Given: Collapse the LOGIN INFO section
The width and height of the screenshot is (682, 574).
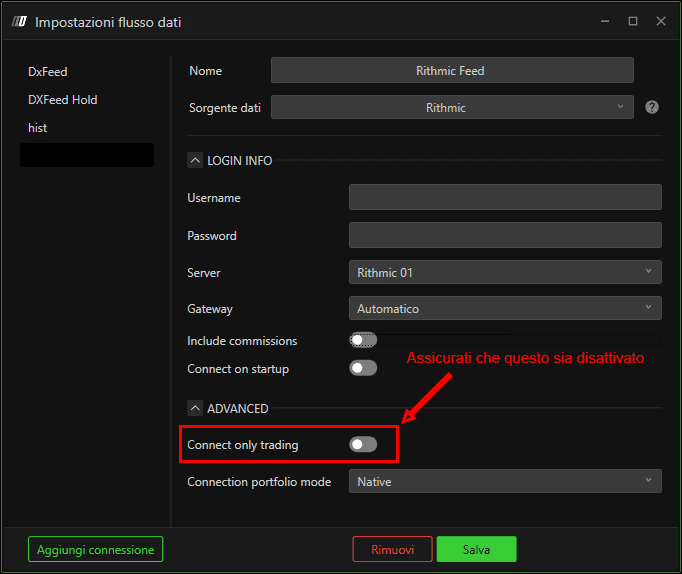Looking at the screenshot, I should pyautogui.click(x=195, y=160).
